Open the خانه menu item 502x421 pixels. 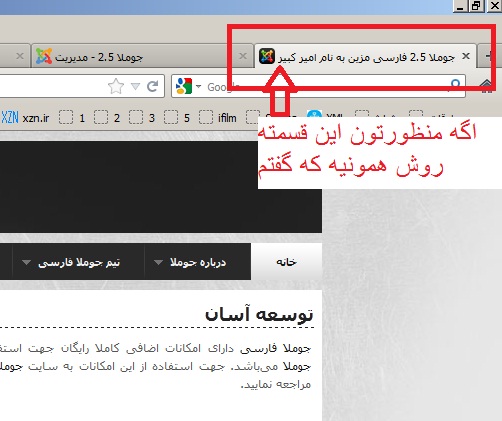pyautogui.click(x=286, y=262)
